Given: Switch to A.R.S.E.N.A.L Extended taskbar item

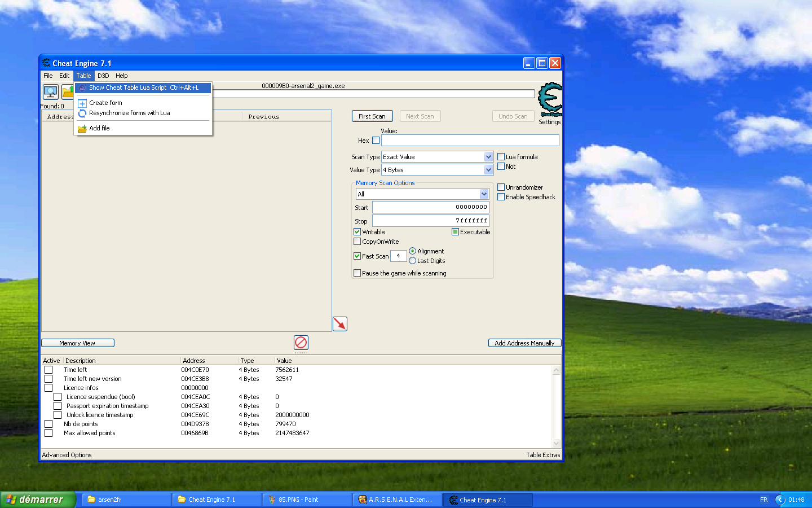Looking at the screenshot, I should 398,500.
